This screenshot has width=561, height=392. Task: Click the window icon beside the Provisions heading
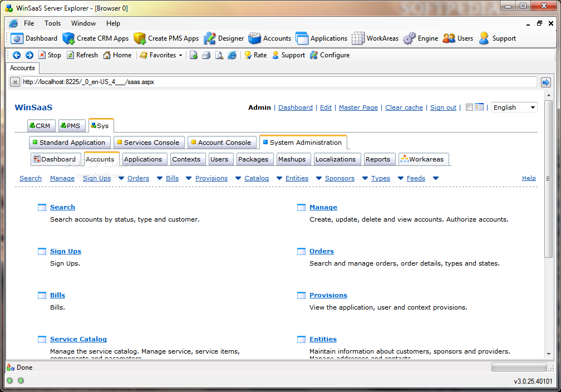pyautogui.click(x=301, y=295)
